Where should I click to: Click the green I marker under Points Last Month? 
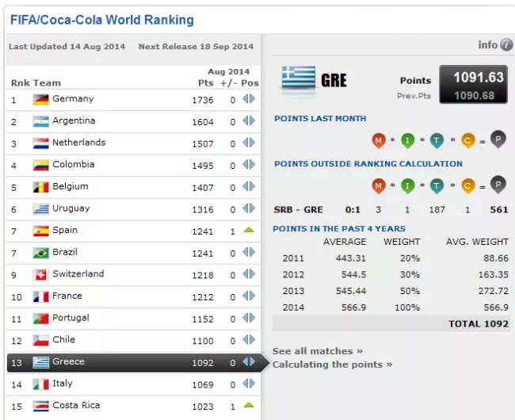point(407,140)
